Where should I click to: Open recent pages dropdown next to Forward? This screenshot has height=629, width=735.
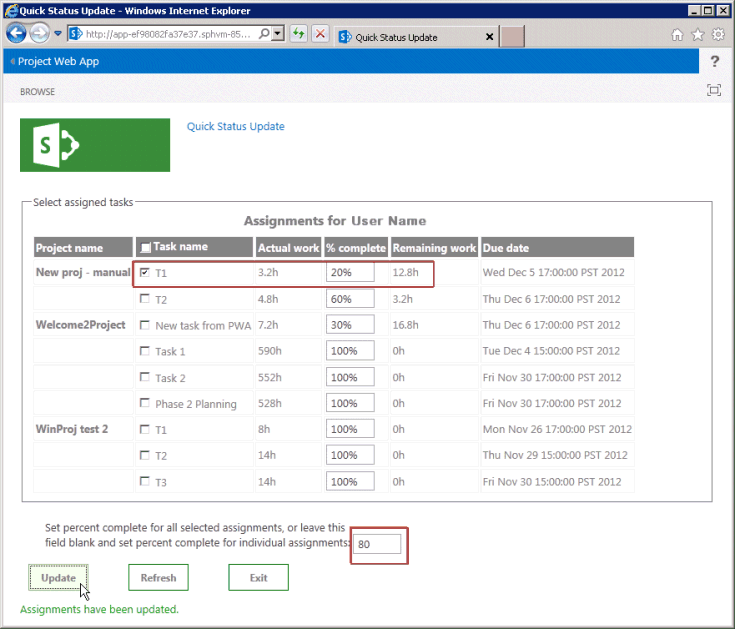pyautogui.click(x=58, y=34)
